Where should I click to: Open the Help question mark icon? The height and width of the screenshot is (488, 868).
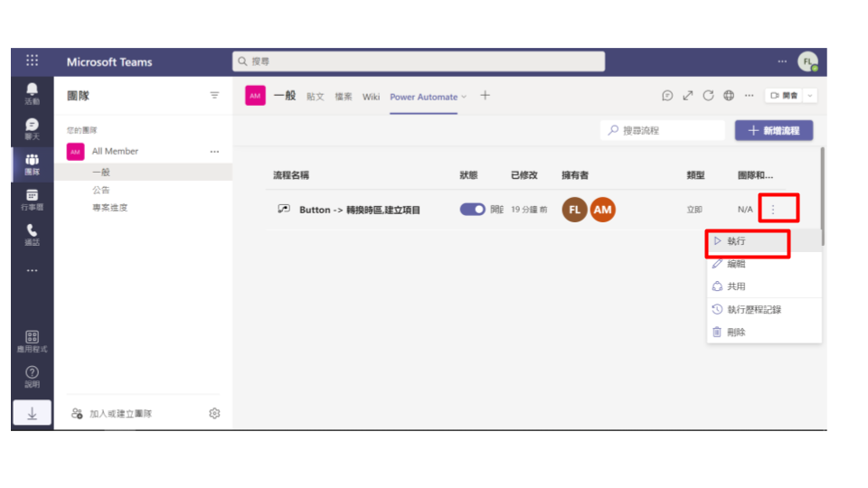pos(33,377)
